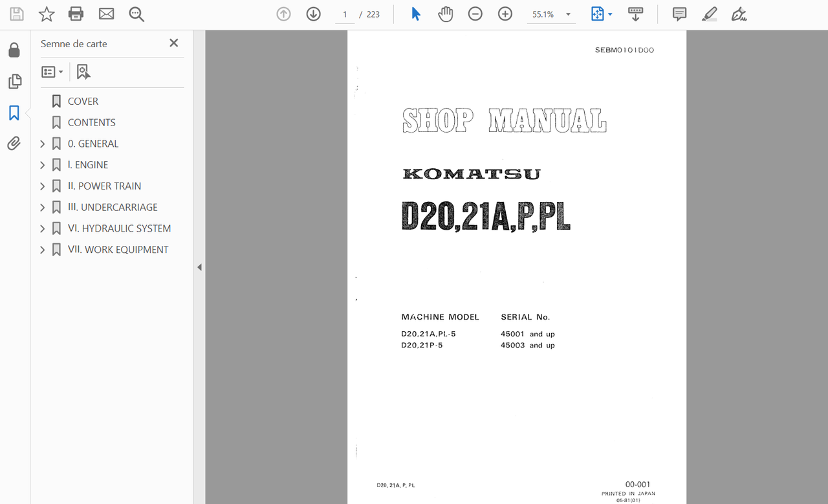Click the page number input field

pyautogui.click(x=345, y=14)
